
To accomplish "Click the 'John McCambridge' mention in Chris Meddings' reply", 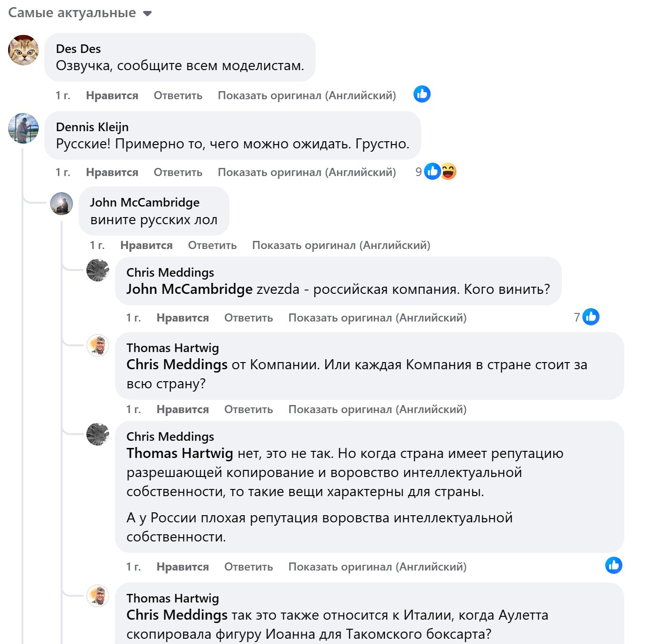I will pos(189,289).
